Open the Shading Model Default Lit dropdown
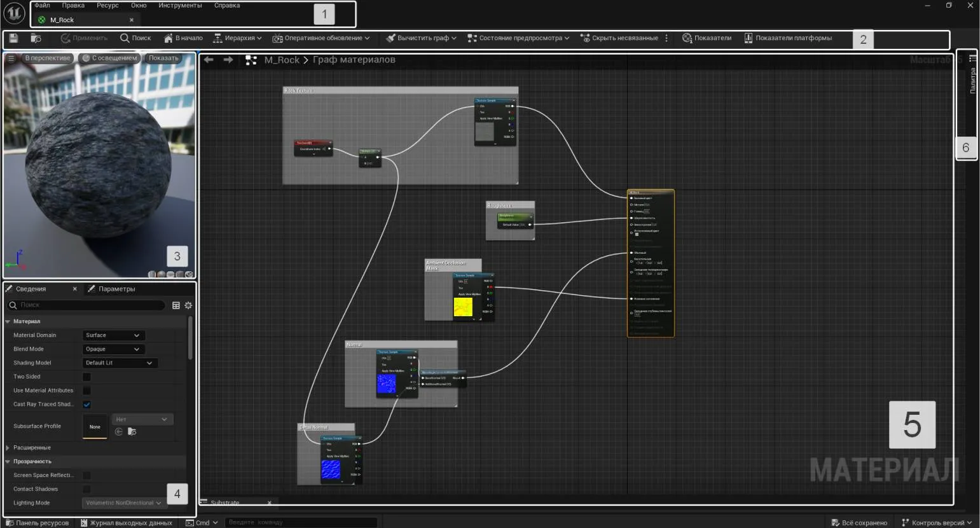The height and width of the screenshot is (528, 980). coord(120,363)
